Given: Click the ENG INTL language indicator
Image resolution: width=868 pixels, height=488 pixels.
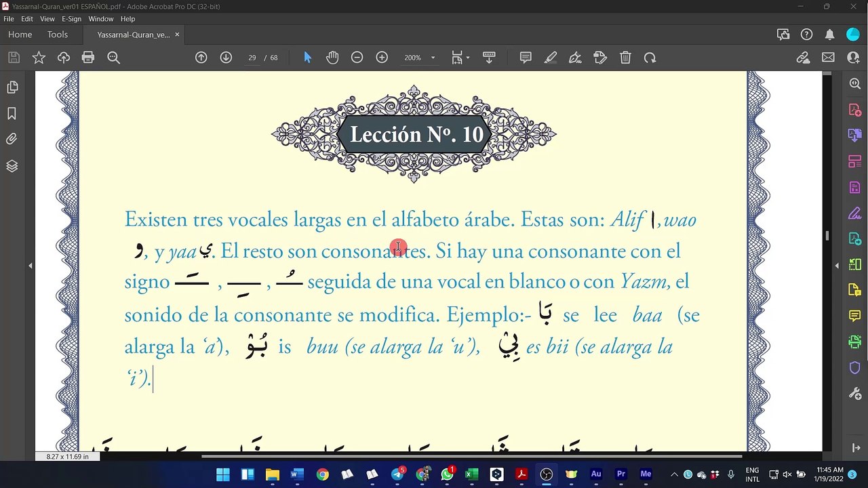Looking at the screenshot, I should 752,474.
